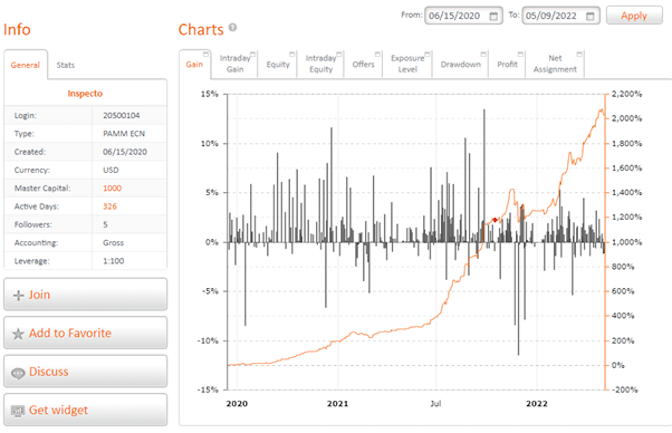Click the Master Capital value 1000

point(112,188)
